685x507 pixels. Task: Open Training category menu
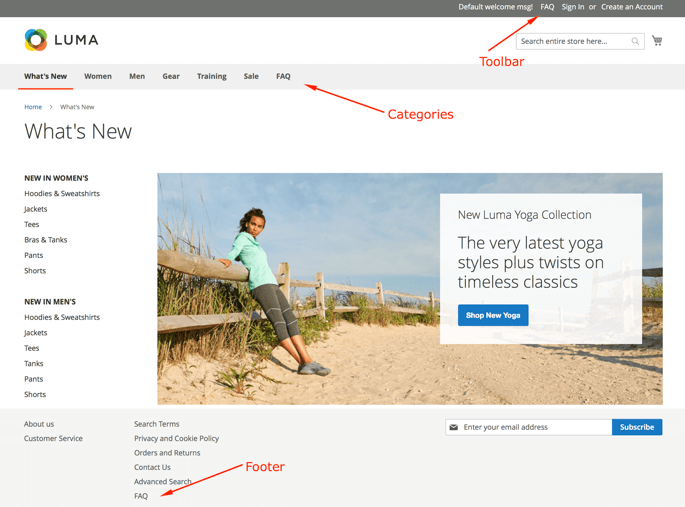point(211,76)
